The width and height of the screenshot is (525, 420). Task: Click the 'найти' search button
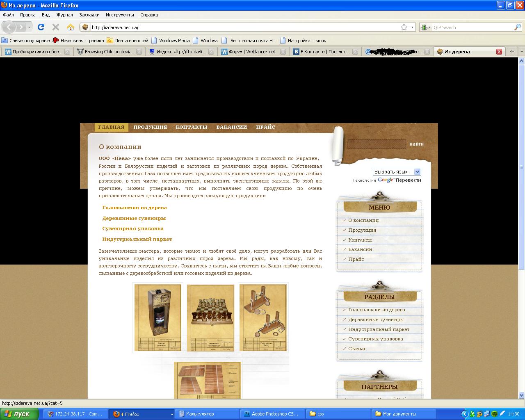point(416,144)
